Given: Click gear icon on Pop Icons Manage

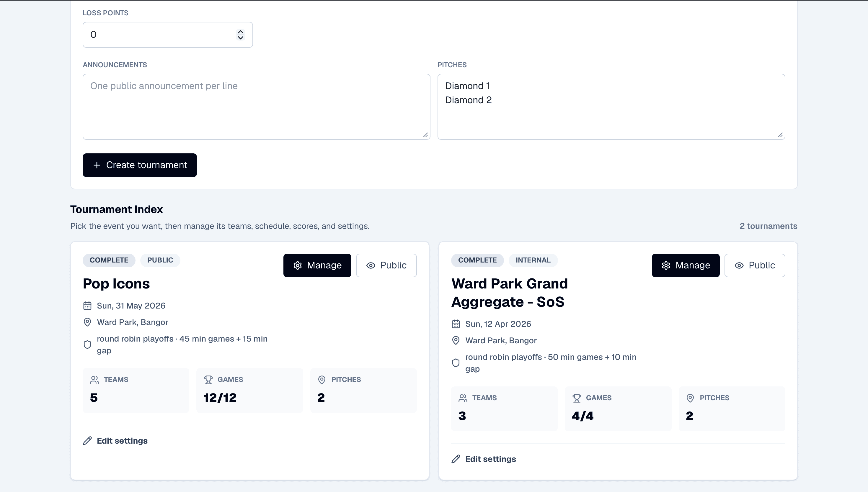Looking at the screenshot, I should [298, 265].
